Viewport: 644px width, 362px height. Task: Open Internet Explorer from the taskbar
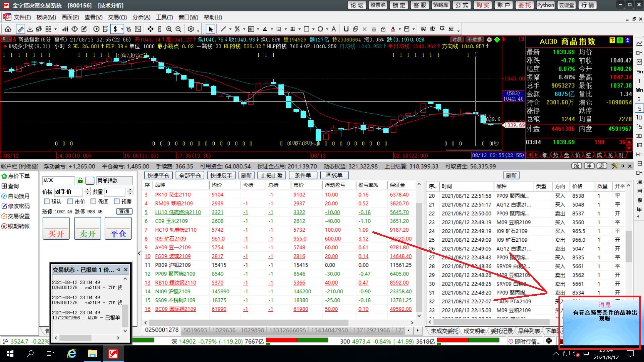coord(72,354)
